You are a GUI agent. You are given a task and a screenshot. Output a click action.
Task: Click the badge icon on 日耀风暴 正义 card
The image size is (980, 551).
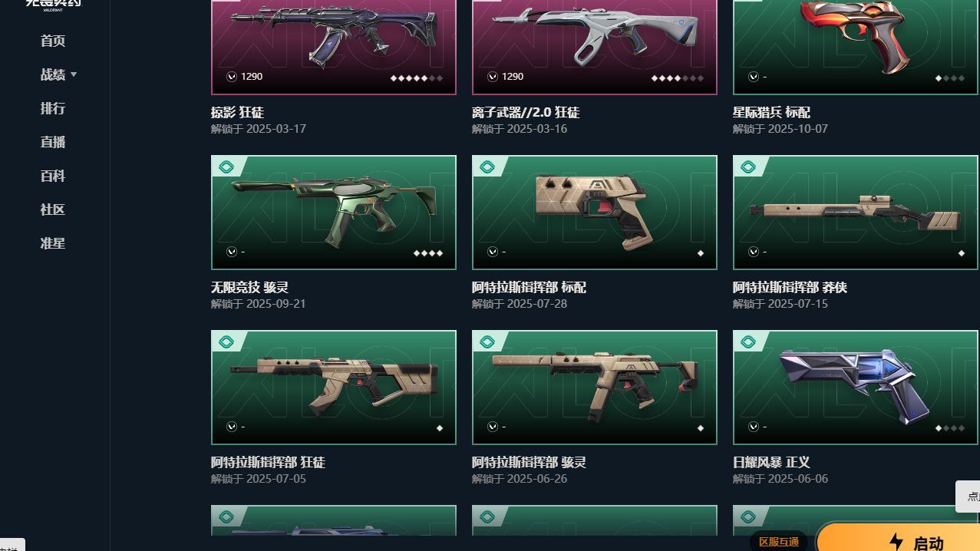pos(748,342)
